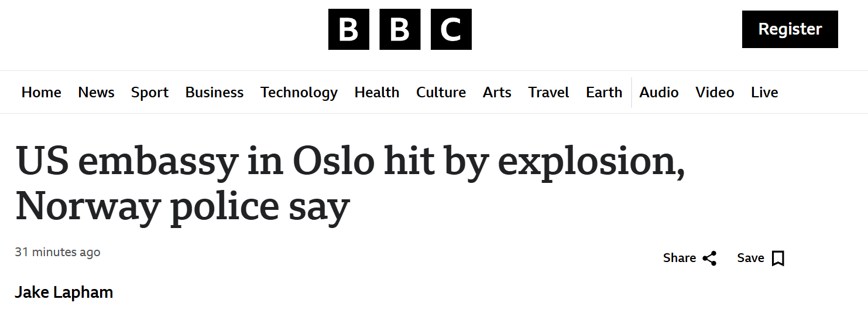
Task: Click author name Jake Lapham
Action: (64, 293)
